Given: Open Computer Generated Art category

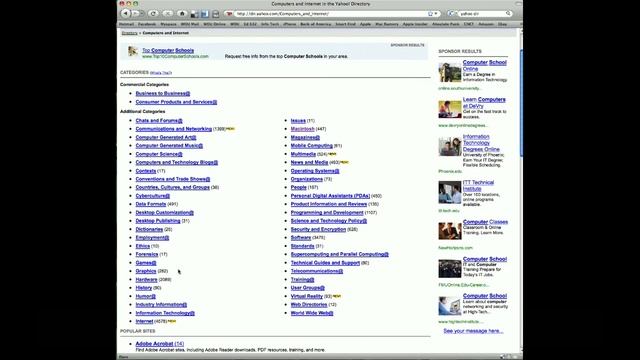Looking at the screenshot, I should tap(166, 138).
